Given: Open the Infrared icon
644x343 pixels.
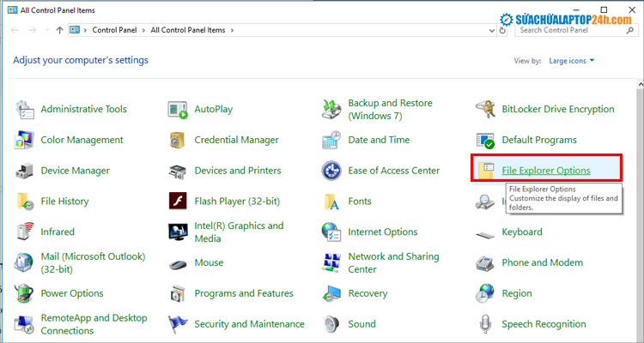Looking at the screenshot, I should point(25,232).
